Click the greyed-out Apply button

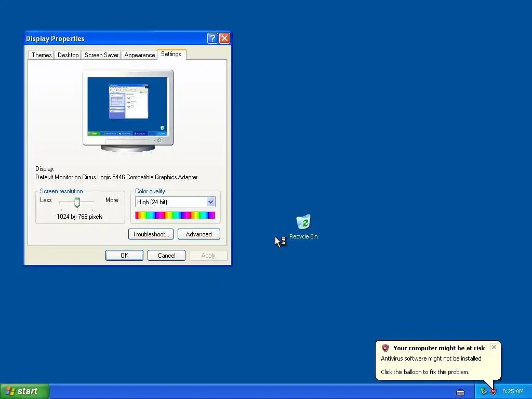(208, 256)
